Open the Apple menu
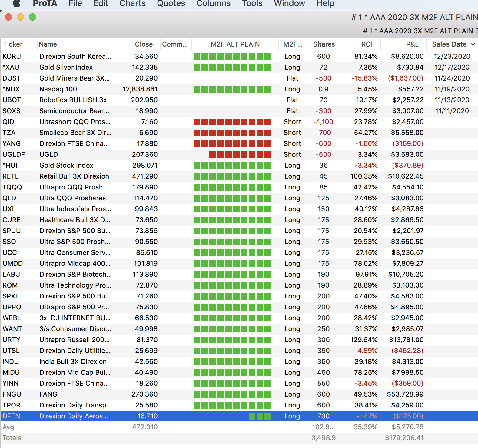Screen dimensions: 478x448 [17, 3]
